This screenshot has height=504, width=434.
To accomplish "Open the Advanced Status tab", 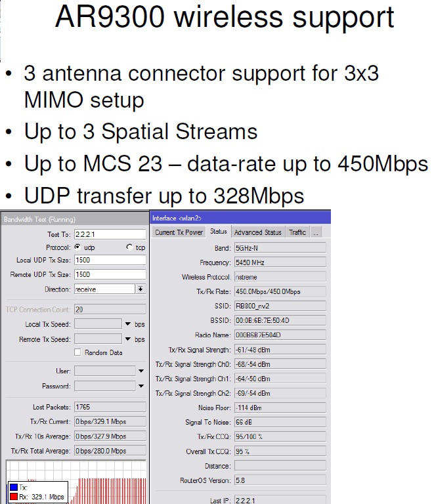I will pyautogui.click(x=258, y=232).
